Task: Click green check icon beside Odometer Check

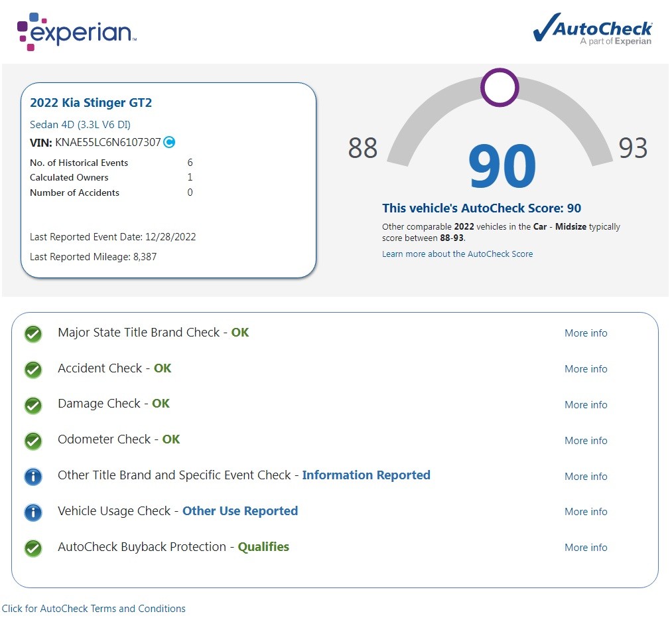Action: click(x=33, y=441)
